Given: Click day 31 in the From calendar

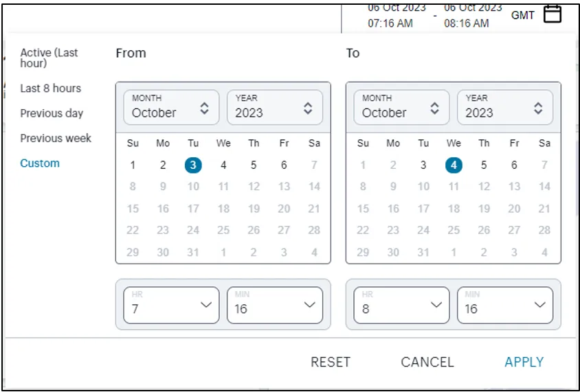Looking at the screenshot, I should pos(193,253).
